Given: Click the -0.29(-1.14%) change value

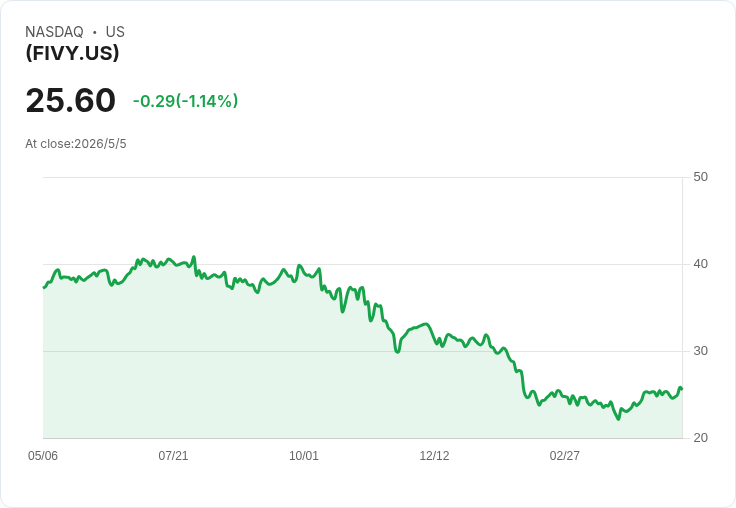Looking at the screenshot, I should tap(185, 101).
